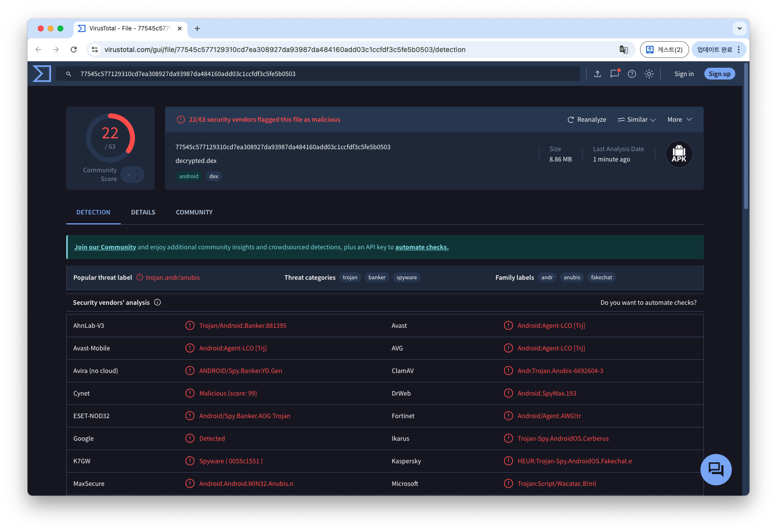Switch to the COMMUNITY tab
Screen dimensions: 777x532
coord(194,213)
